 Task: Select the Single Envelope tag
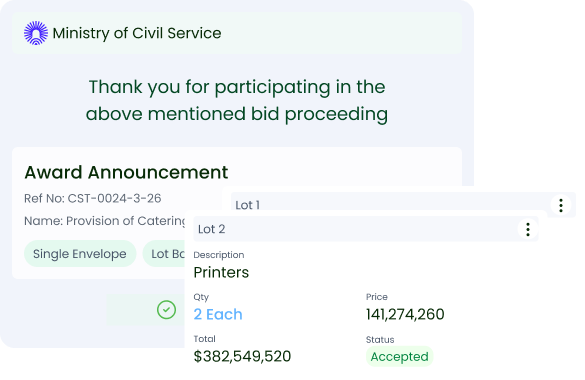80,254
